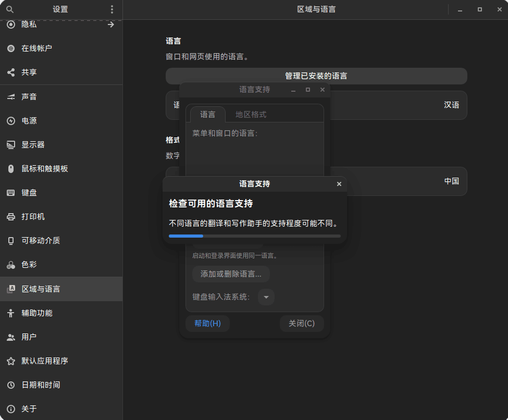
Task: Click the Mouse and Touchpad (鼠标和触摸板) icon
Action: [x=11, y=168]
